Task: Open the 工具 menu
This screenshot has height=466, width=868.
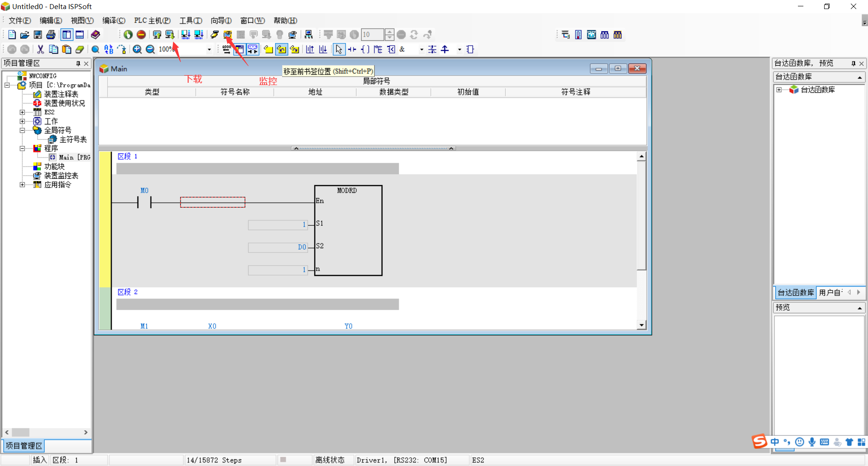Action: pos(191,20)
